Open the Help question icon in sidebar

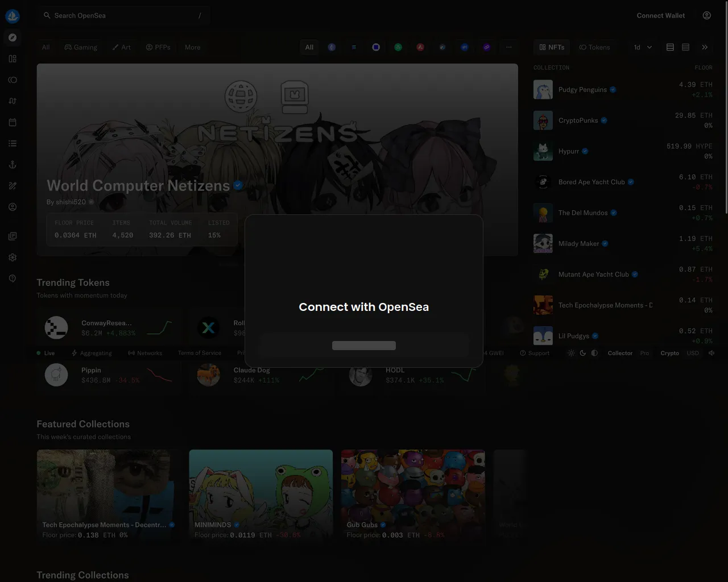[13, 278]
